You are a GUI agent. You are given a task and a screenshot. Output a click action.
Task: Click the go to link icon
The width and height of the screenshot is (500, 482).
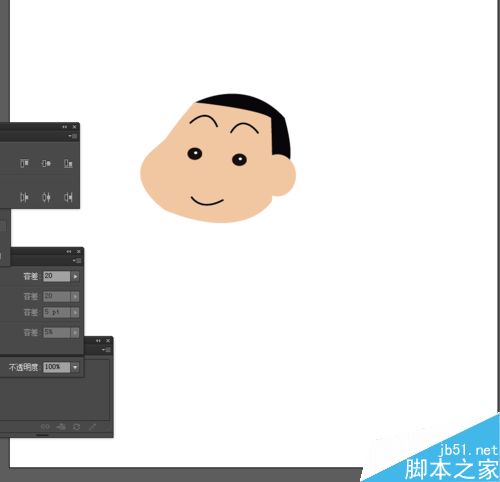point(61,427)
